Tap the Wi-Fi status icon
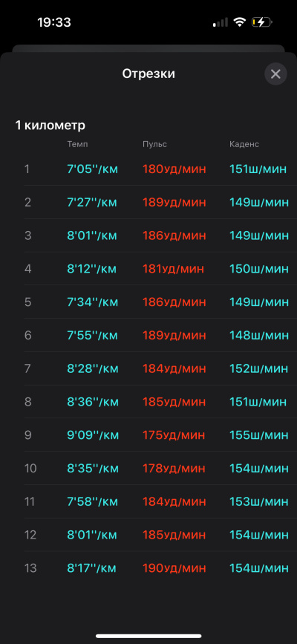This screenshot has width=297, height=644. coord(238,22)
